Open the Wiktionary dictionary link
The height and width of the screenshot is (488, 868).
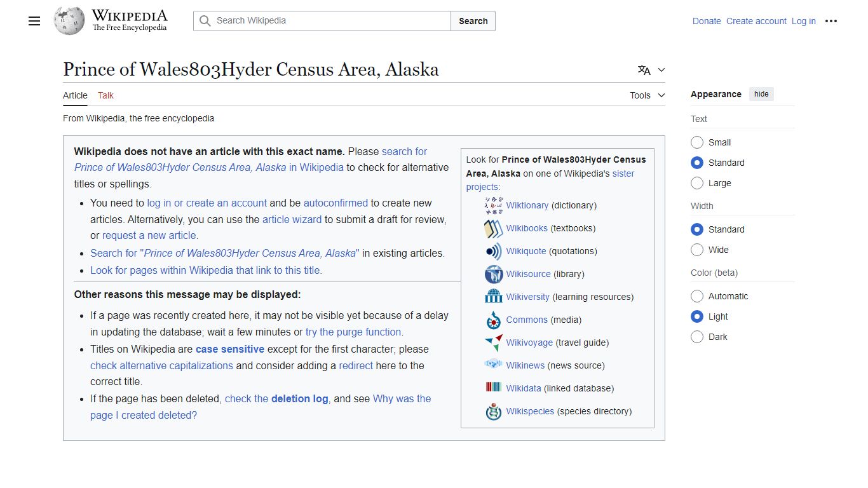[x=527, y=205]
